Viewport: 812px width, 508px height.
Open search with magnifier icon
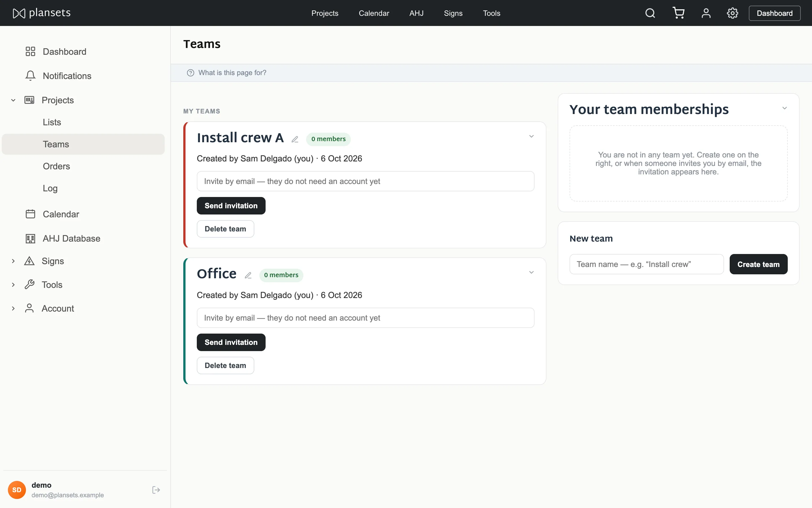point(650,13)
